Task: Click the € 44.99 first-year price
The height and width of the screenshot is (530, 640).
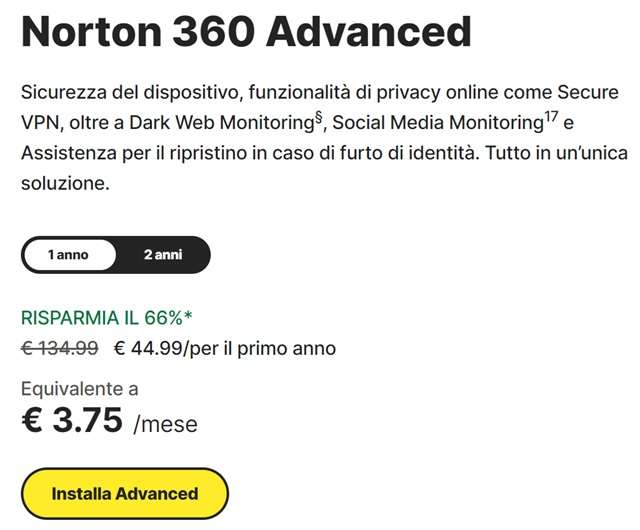Action: [x=149, y=348]
